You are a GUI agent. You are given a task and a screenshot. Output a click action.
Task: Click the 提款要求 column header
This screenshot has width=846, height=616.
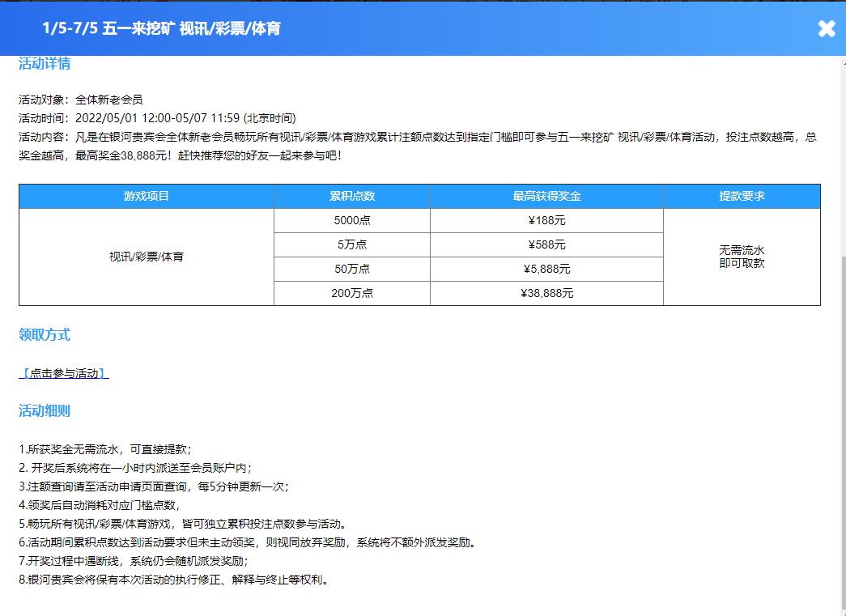[742, 197]
